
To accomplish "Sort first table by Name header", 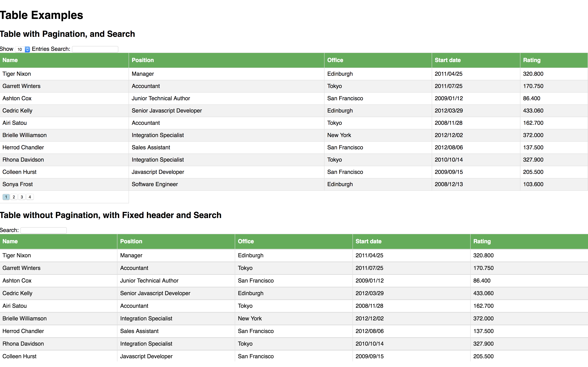I will click(10, 60).
